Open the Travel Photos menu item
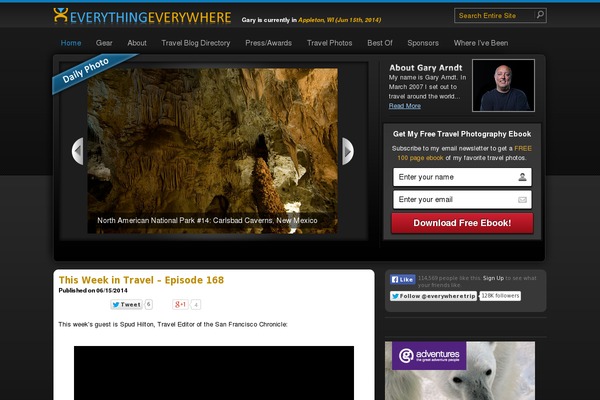This screenshot has width=600, height=400. coord(329,43)
